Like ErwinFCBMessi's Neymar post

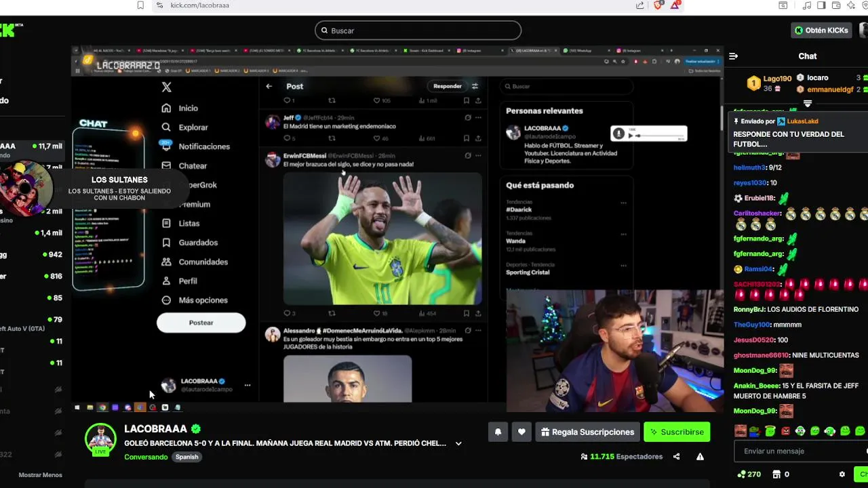pyautogui.click(x=376, y=313)
